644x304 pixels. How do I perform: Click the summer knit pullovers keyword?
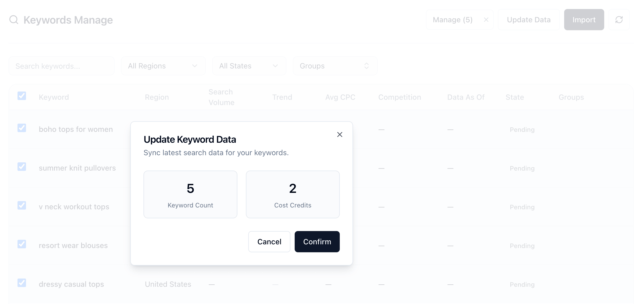point(77,168)
